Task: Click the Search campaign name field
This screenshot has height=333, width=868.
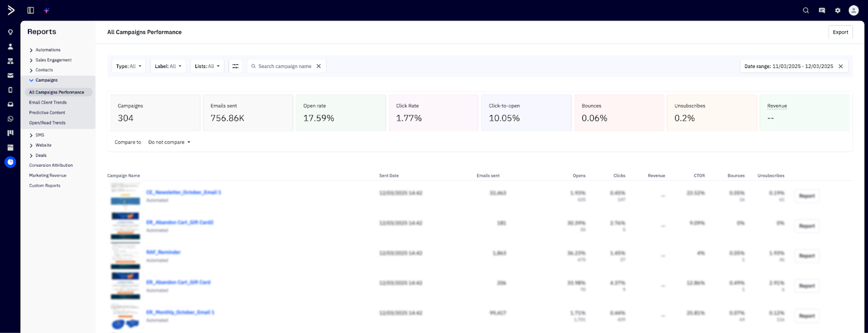Action: [284, 66]
